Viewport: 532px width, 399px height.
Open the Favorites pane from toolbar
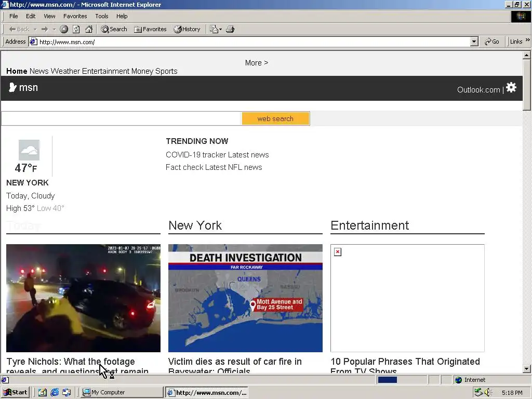(150, 29)
